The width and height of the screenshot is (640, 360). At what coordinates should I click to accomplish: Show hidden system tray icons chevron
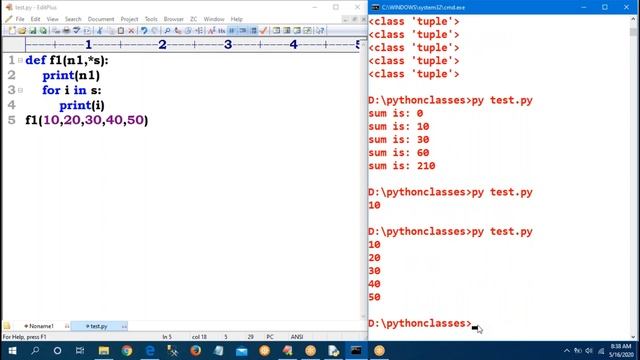pyautogui.click(x=567, y=351)
